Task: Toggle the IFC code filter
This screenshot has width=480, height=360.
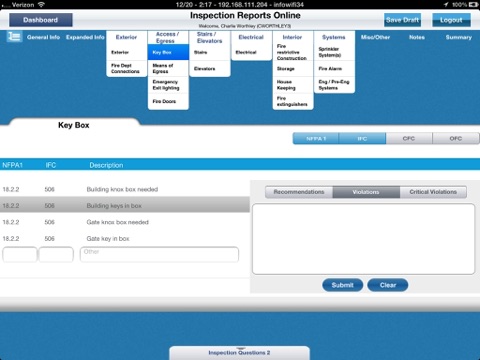Action: click(x=362, y=138)
